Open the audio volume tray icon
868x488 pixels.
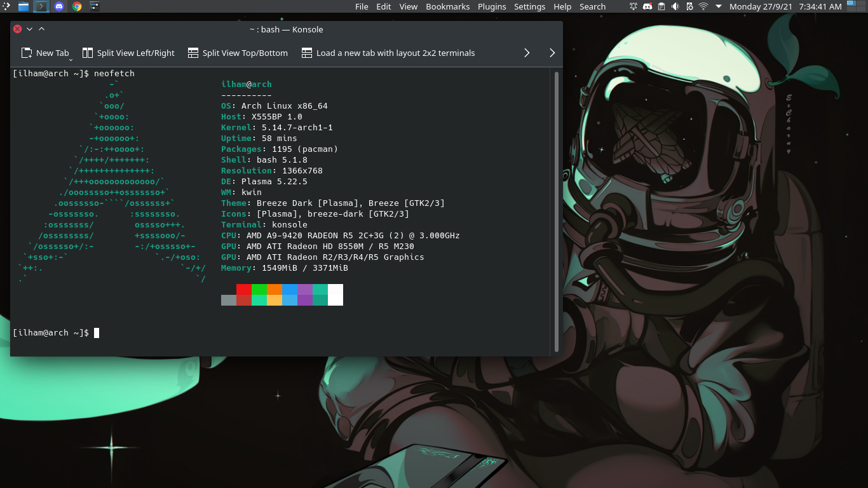point(675,6)
